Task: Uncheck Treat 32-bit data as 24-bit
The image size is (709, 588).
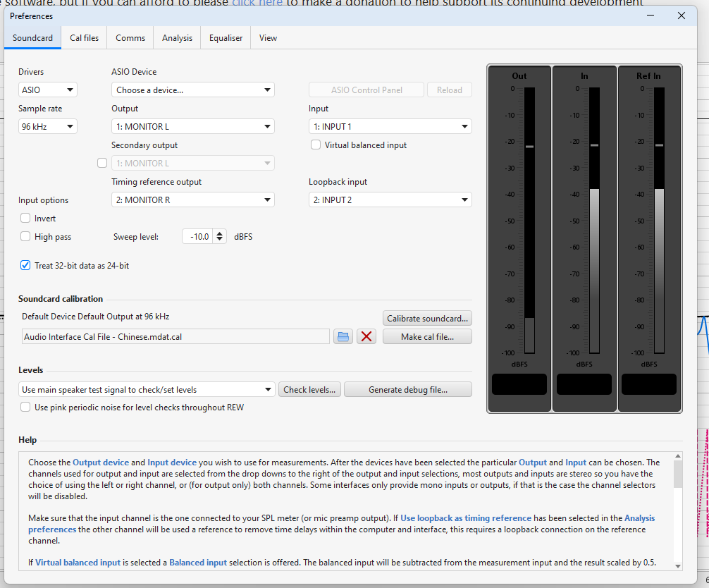Action: (x=25, y=266)
